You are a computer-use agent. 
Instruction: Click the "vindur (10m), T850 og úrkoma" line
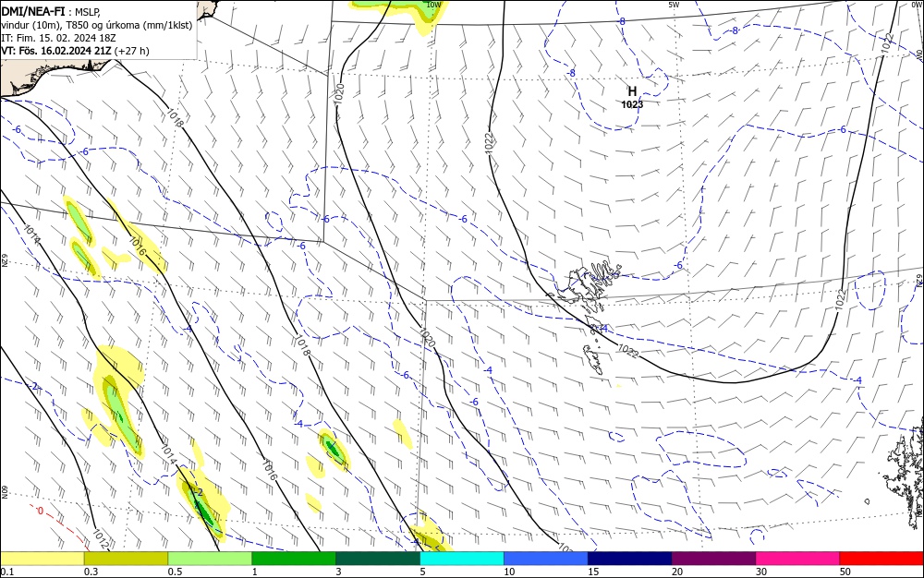tap(97, 25)
